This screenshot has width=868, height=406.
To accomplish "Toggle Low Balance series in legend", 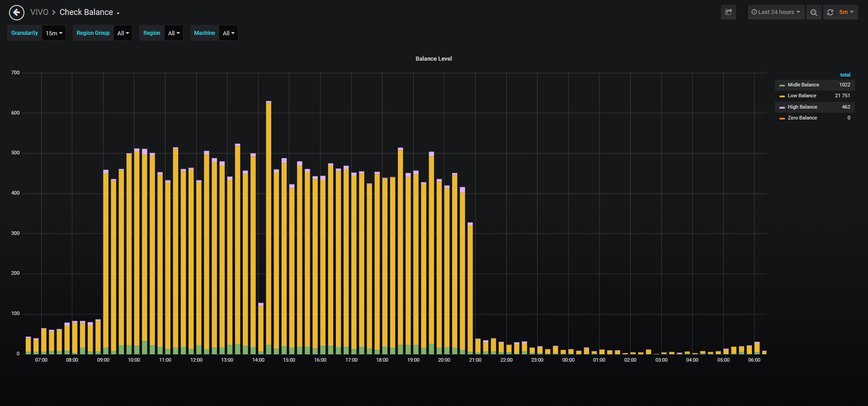I will 802,96.
